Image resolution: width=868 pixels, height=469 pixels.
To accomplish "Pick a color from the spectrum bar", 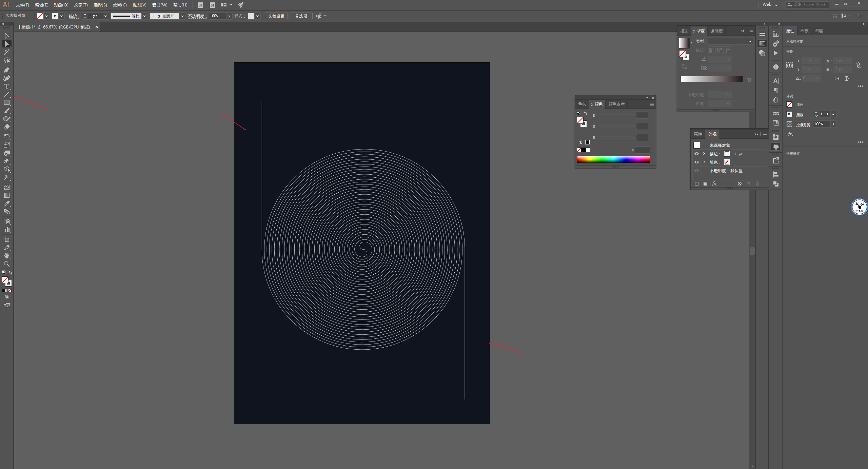I will [x=613, y=159].
